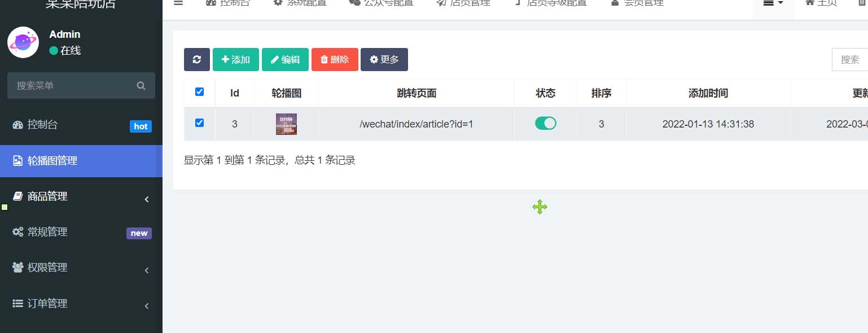Open 控制台 from the top navigation bar
The image size is (868, 333).
coord(228,3)
